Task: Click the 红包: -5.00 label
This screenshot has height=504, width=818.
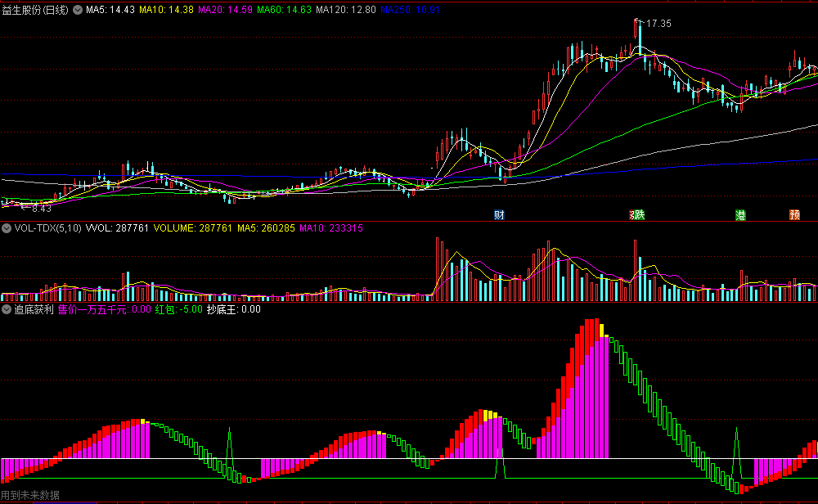Action: [179, 309]
